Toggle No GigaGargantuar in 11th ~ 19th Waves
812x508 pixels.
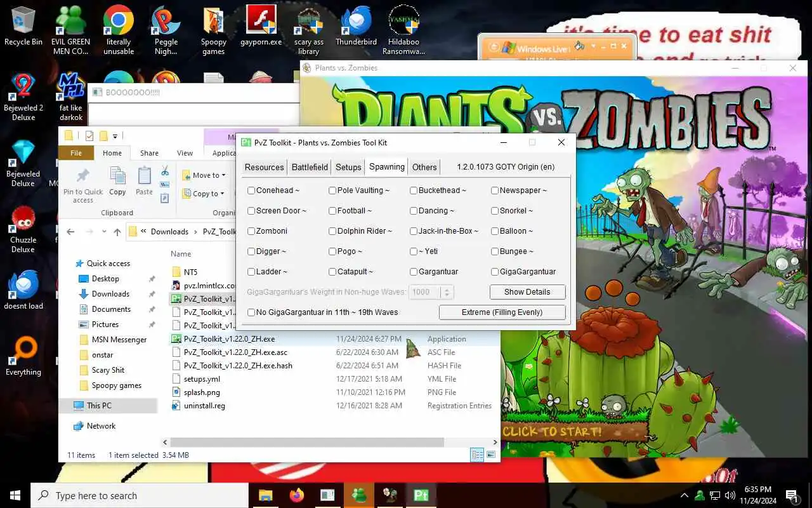click(x=251, y=312)
